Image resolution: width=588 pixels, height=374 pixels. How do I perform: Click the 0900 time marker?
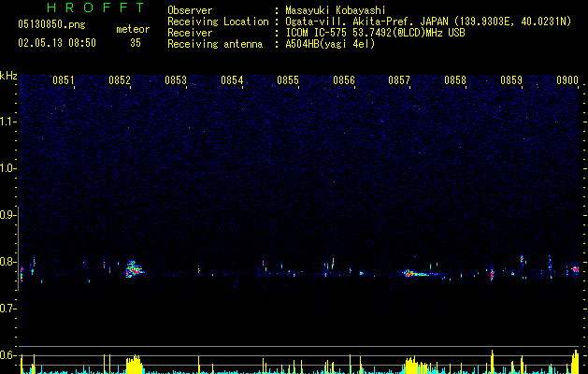tap(567, 80)
